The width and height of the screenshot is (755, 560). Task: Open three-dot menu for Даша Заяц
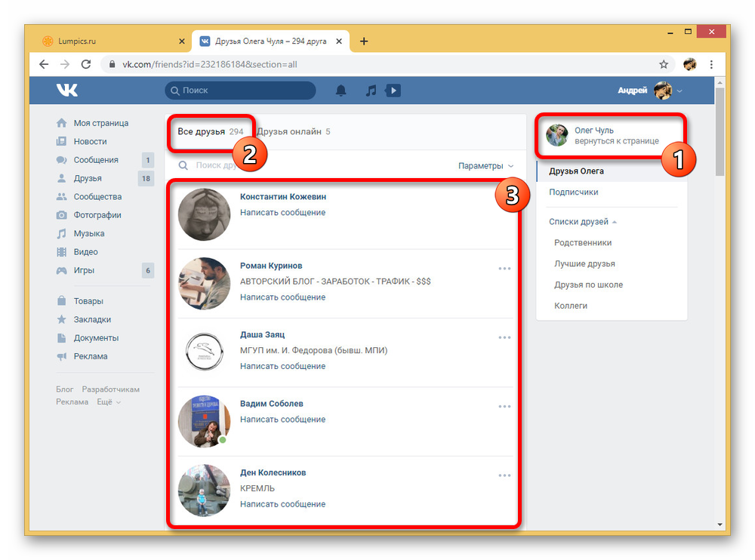tap(504, 337)
